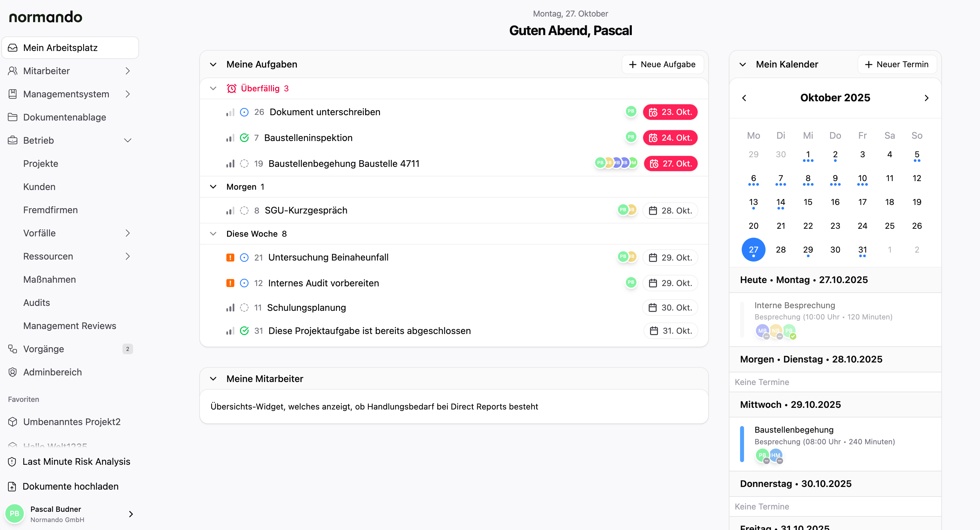Click the Pascal Budner PB avatar
The image size is (980, 530).
tap(15, 514)
